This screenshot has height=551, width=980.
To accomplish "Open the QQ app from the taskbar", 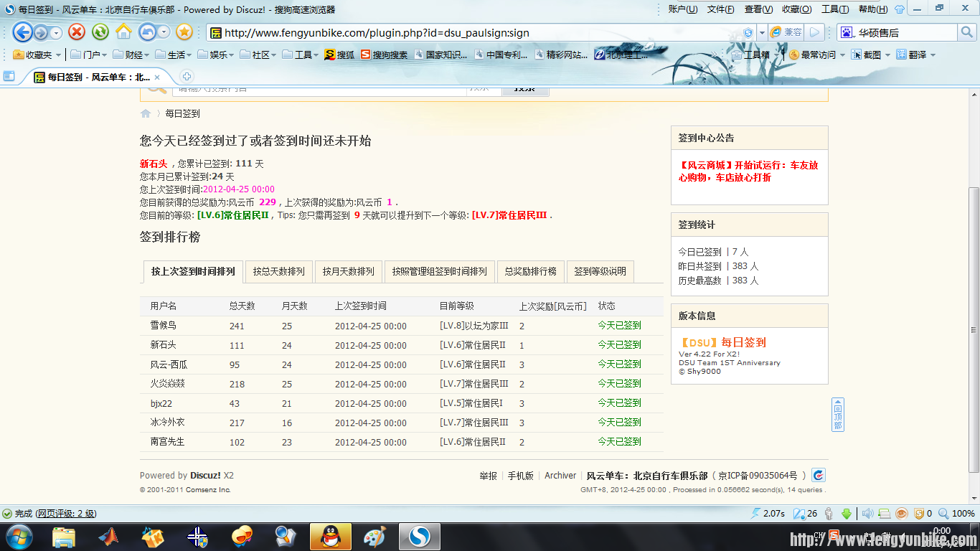I will click(x=330, y=536).
